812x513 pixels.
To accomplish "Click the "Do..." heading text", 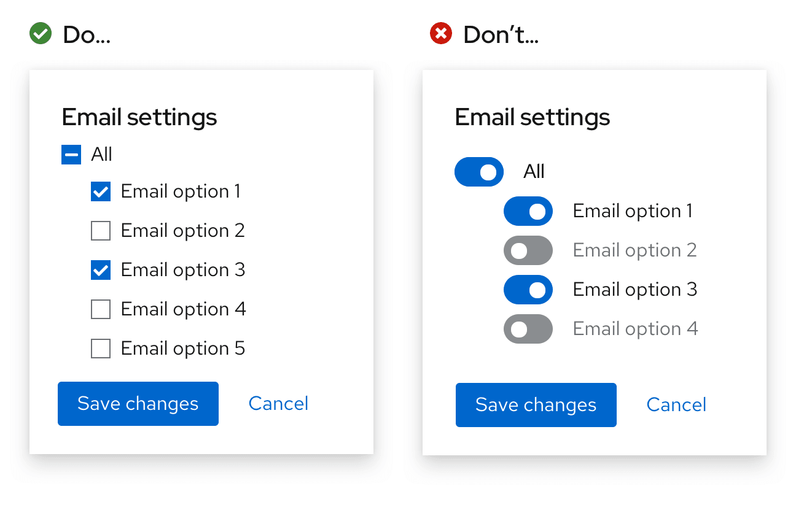I will [x=87, y=35].
